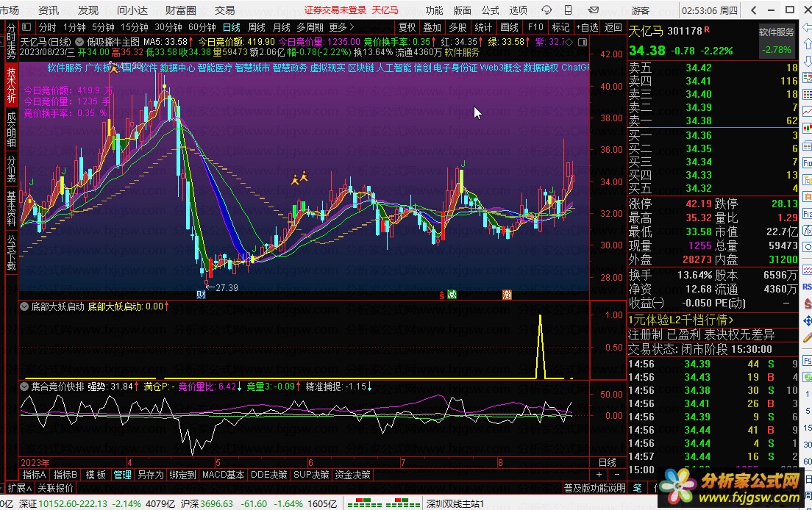Open 普及版功能说明 link
The height and width of the screenshot is (510, 812).
tap(595, 488)
